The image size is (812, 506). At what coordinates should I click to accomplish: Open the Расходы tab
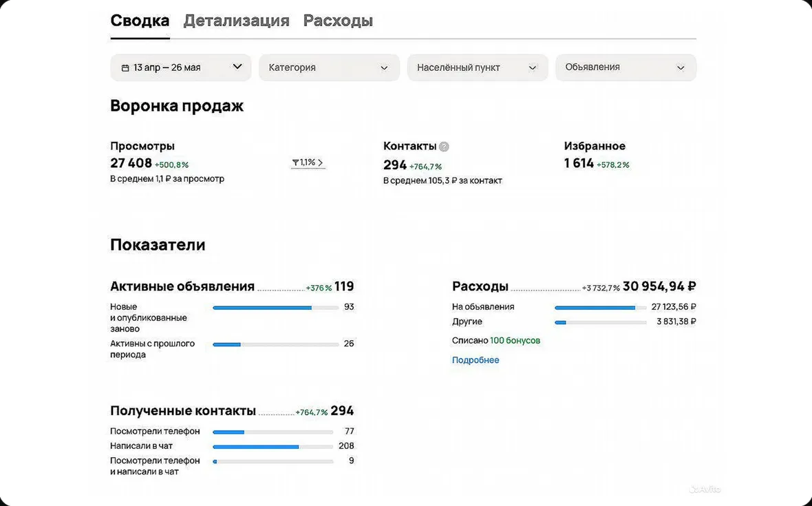338,21
